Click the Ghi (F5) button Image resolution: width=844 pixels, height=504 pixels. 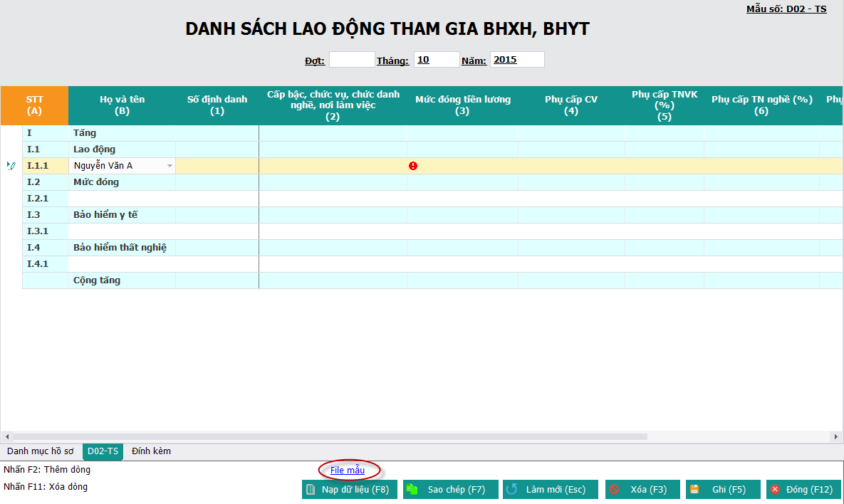coord(723,490)
